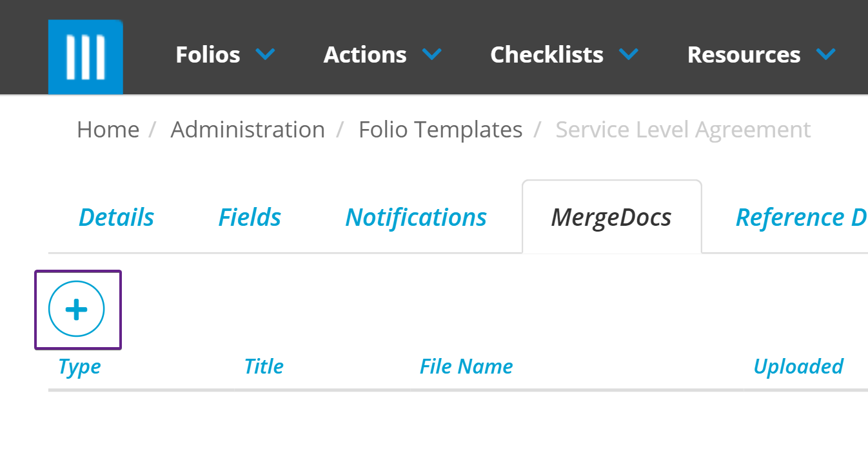Open Folio Templates breadcrumb link
Viewport: 868px width, 451px height.
click(x=440, y=130)
